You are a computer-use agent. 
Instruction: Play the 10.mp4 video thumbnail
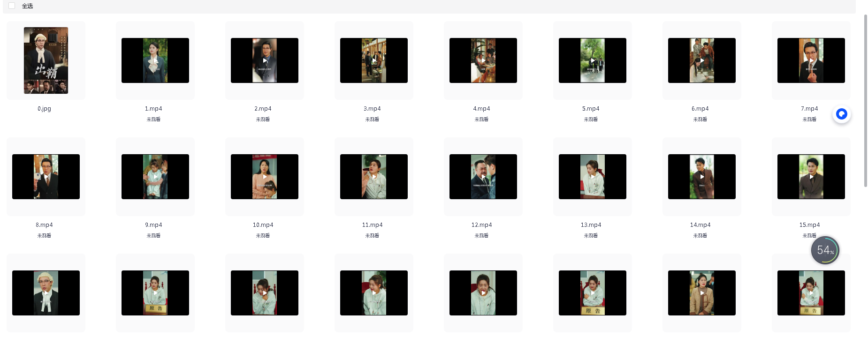pyautogui.click(x=265, y=177)
